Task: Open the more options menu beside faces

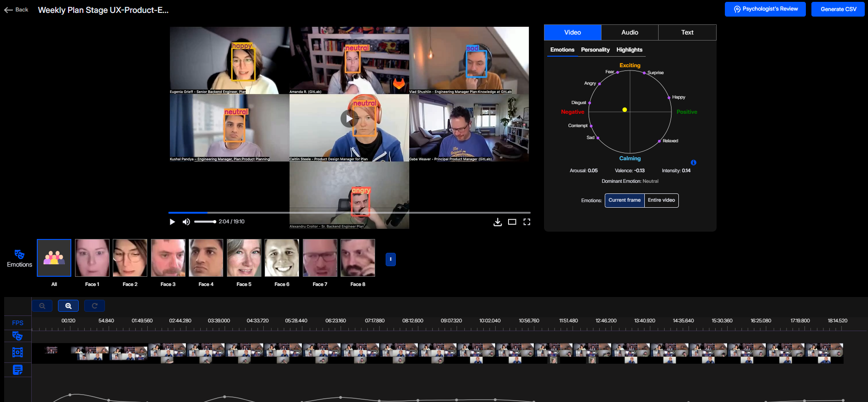Action: tap(390, 259)
